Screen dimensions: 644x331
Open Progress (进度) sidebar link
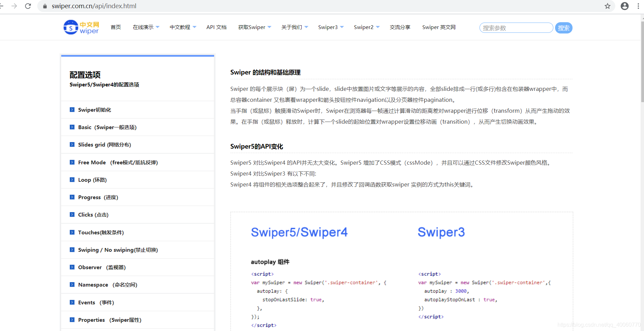coord(98,197)
